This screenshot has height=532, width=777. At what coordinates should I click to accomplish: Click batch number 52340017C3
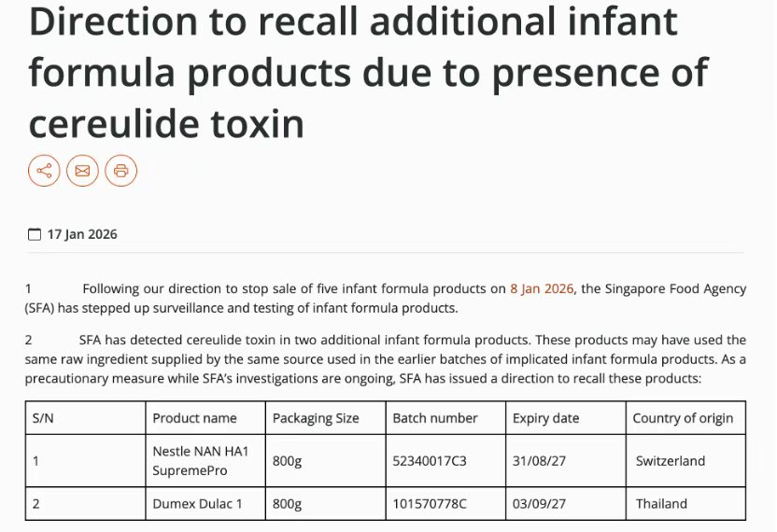click(430, 461)
